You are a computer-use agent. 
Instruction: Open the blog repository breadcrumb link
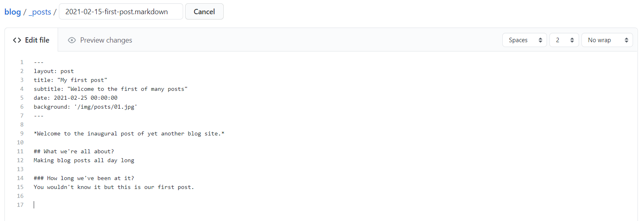(x=13, y=12)
